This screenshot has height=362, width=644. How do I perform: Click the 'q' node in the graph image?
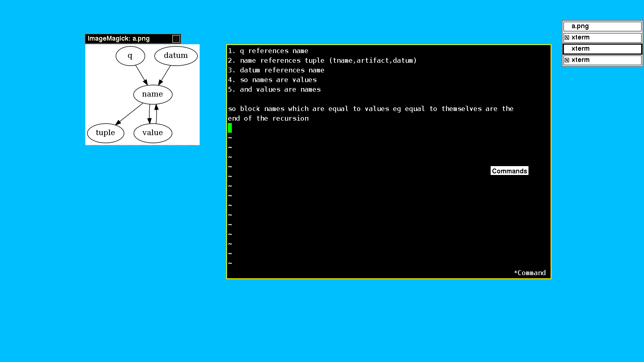point(130,56)
